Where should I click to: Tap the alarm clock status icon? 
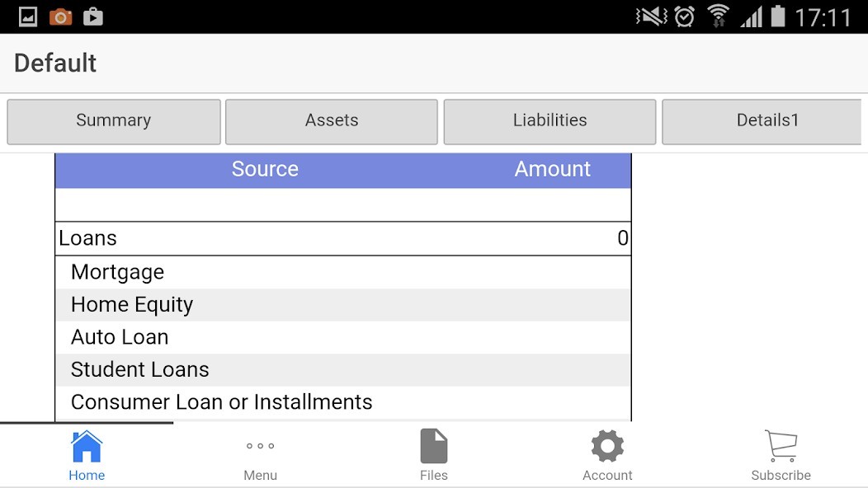click(685, 16)
